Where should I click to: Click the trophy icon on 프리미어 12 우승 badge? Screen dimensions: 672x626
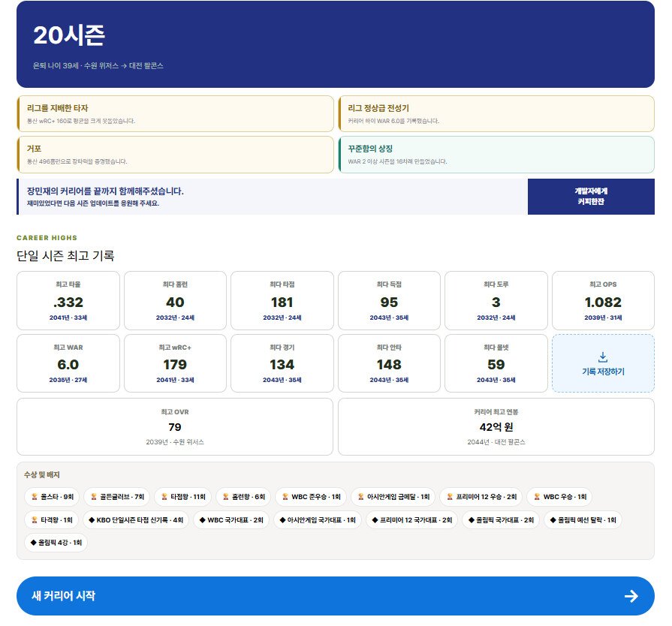click(450, 497)
